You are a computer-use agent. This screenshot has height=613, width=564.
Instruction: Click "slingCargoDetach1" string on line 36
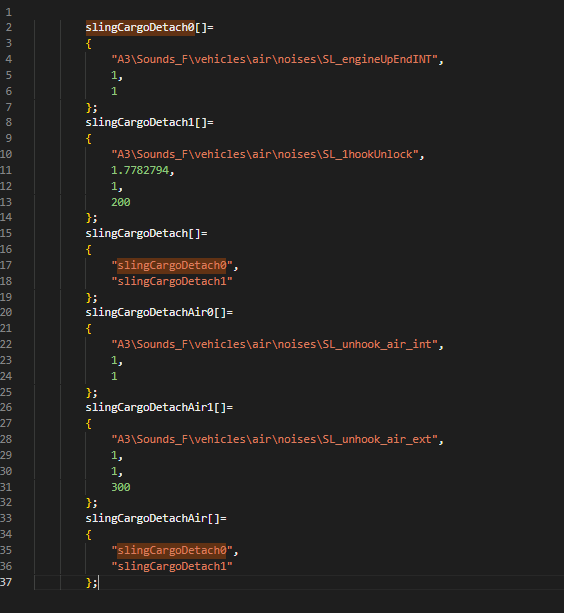(x=172, y=566)
